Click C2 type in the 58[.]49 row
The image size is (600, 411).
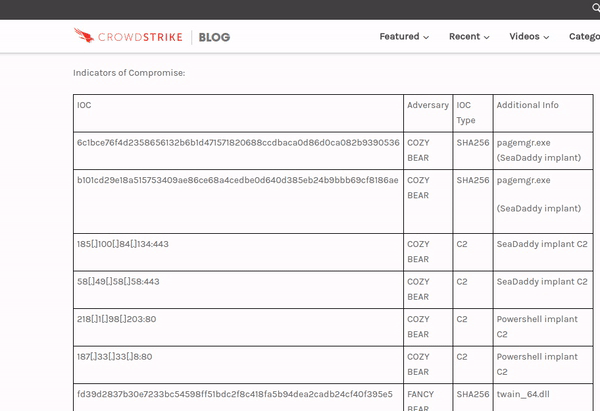[x=462, y=282]
